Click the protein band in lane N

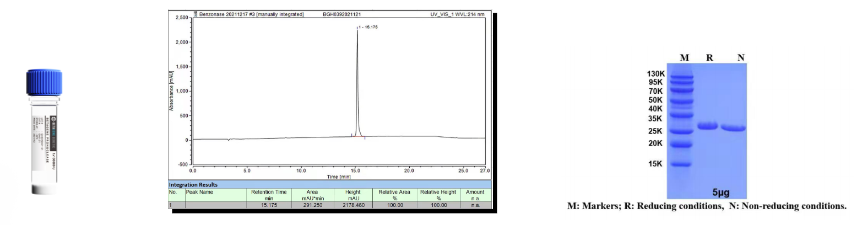733,129
